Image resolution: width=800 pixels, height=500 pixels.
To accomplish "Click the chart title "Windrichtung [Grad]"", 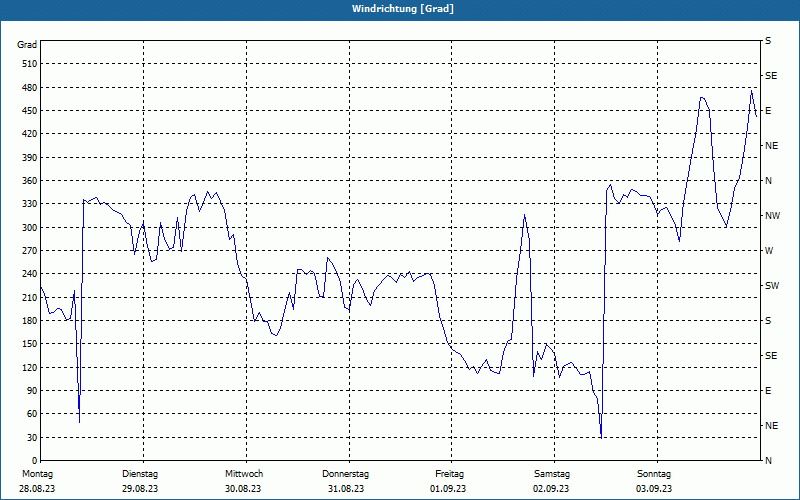I will point(403,9).
